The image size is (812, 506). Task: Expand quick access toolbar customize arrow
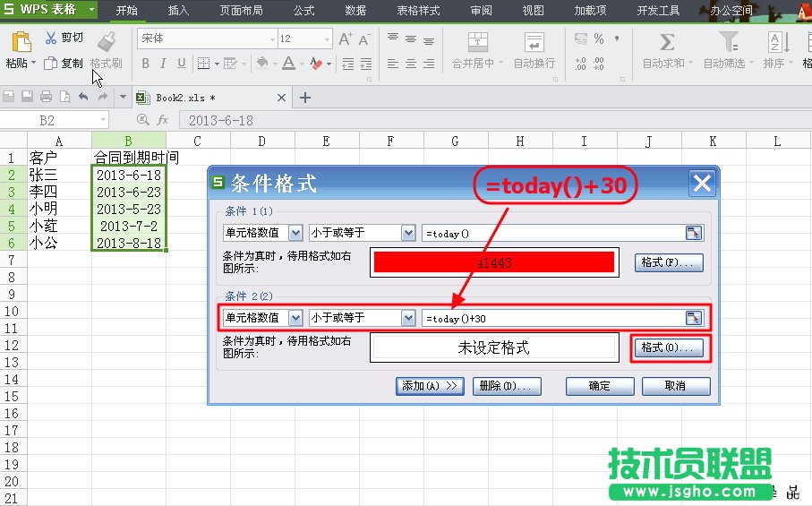123,97
